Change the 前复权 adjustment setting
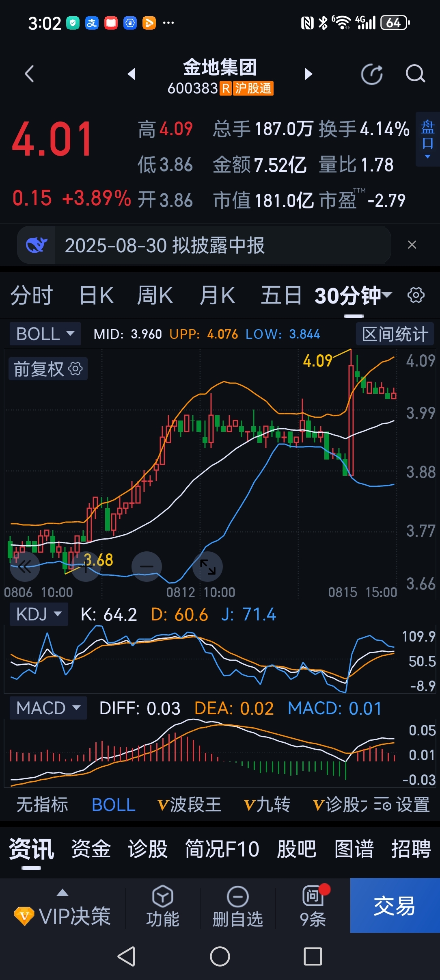Screen dimensions: 440x980 [48, 369]
